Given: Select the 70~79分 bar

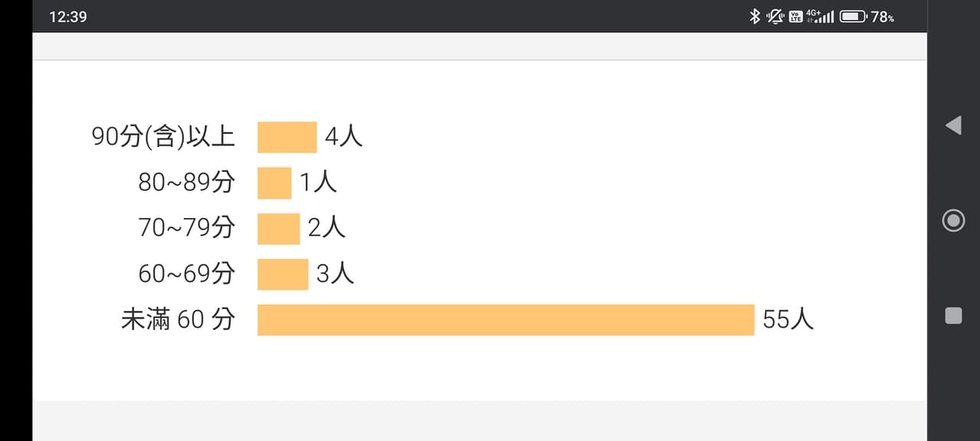Looking at the screenshot, I should pyautogui.click(x=279, y=229).
